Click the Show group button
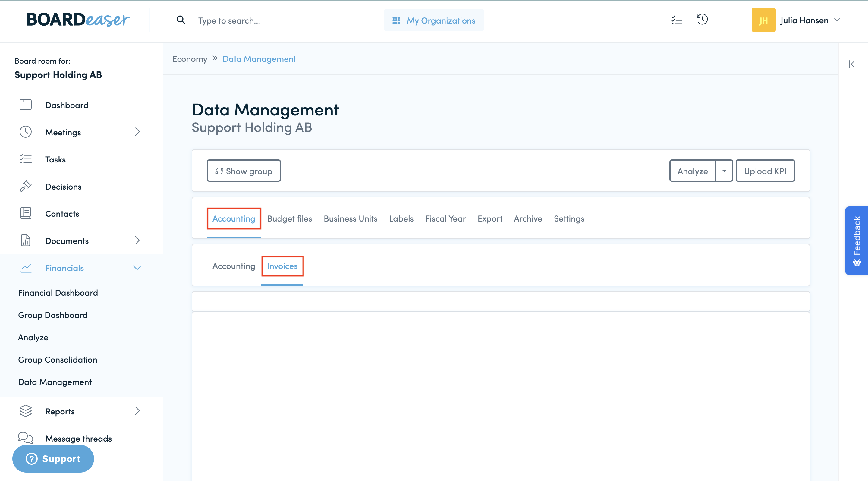Screen dimensions: 868x481 (x=244, y=171)
